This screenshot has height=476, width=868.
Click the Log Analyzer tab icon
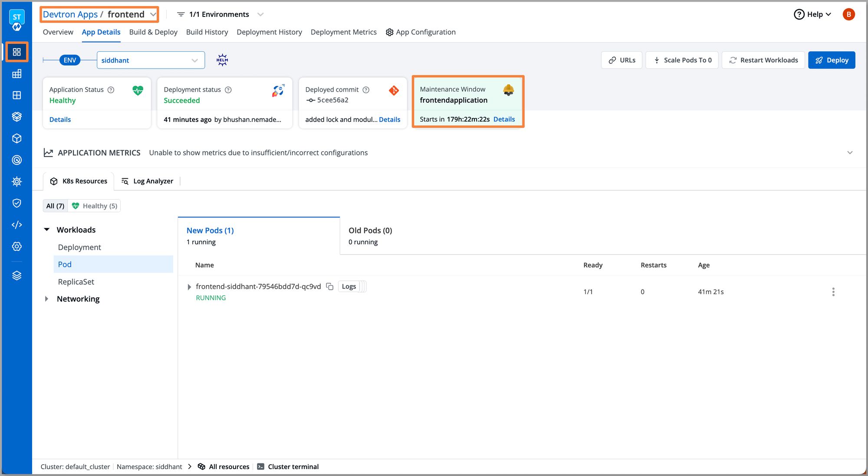pyautogui.click(x=124, y=181)
